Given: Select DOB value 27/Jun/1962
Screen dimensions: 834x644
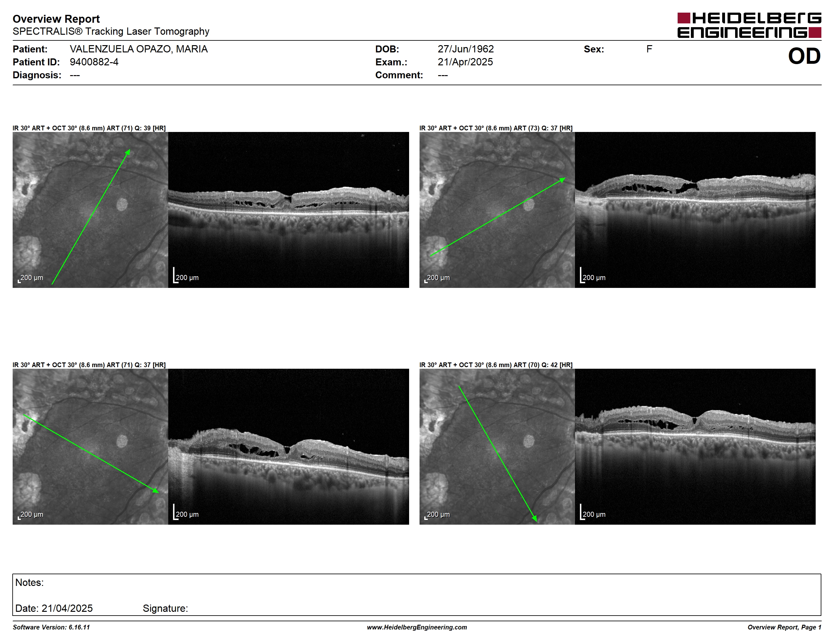Looking at the screenshot, I should pos(466,49).
